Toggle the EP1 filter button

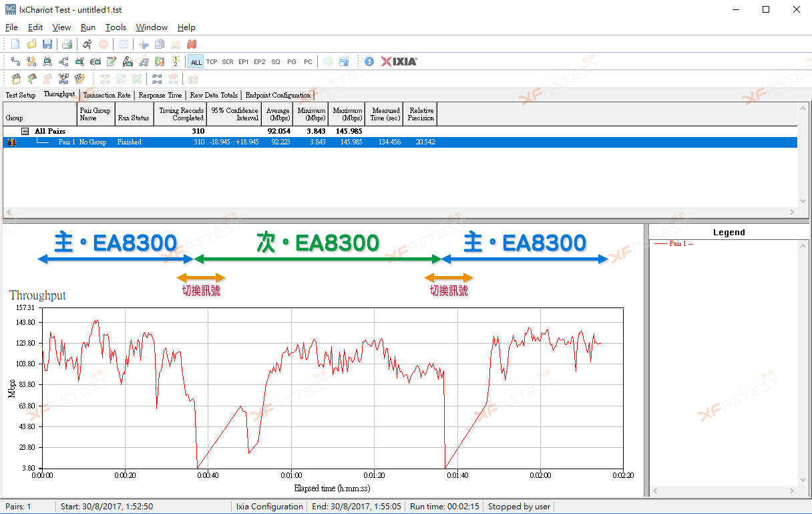tap(244, 61)
